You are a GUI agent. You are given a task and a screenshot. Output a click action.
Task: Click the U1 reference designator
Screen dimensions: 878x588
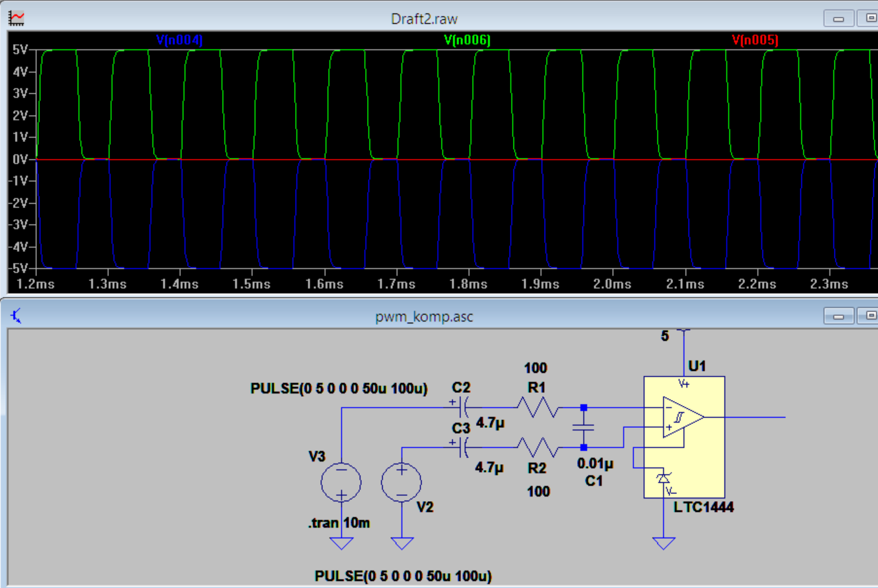coord(697,366)
